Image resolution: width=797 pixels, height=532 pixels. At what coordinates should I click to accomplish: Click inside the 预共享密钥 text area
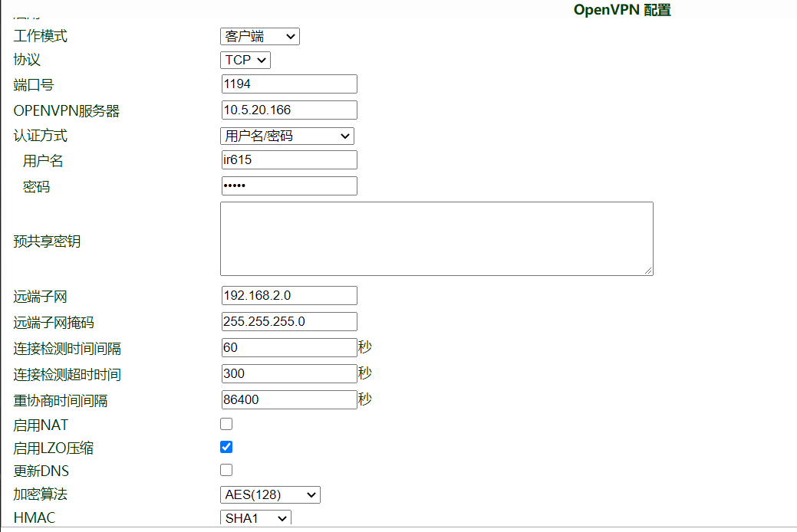(x=436, y=238)
